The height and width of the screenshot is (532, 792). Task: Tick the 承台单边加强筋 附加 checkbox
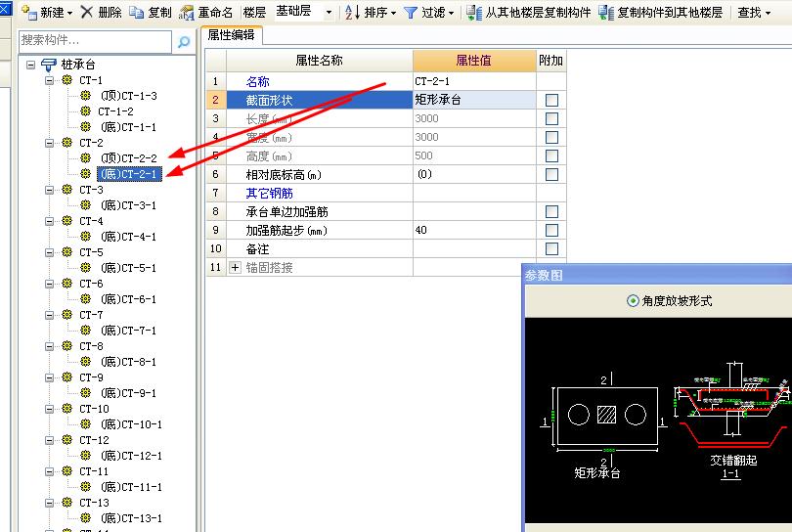click(x=551, y=211)
